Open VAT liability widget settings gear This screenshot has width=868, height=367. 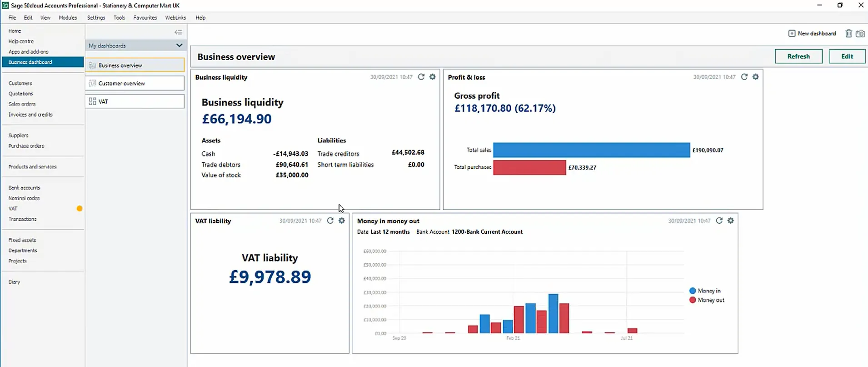[x=342, y=221]
